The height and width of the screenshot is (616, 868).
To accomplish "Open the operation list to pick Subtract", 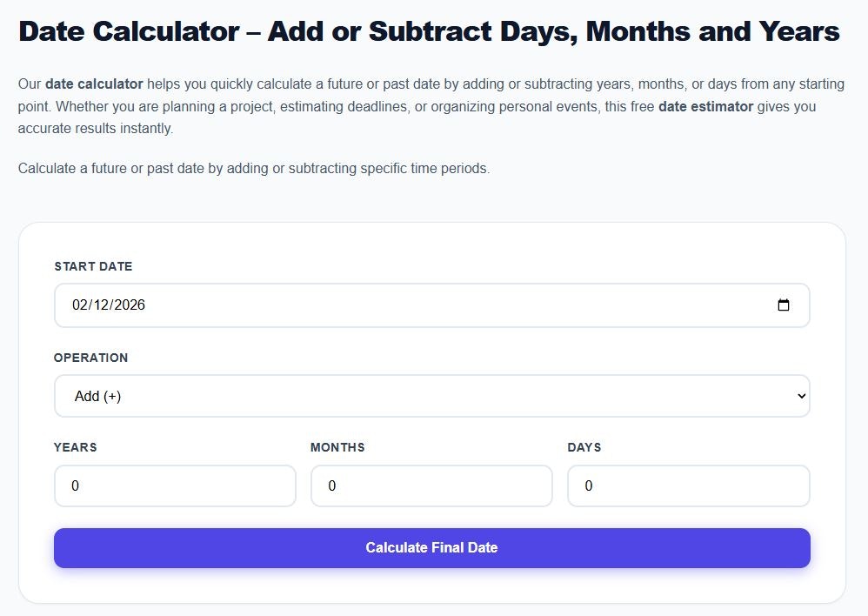I will pyautogui.click(x=432, y=395).
